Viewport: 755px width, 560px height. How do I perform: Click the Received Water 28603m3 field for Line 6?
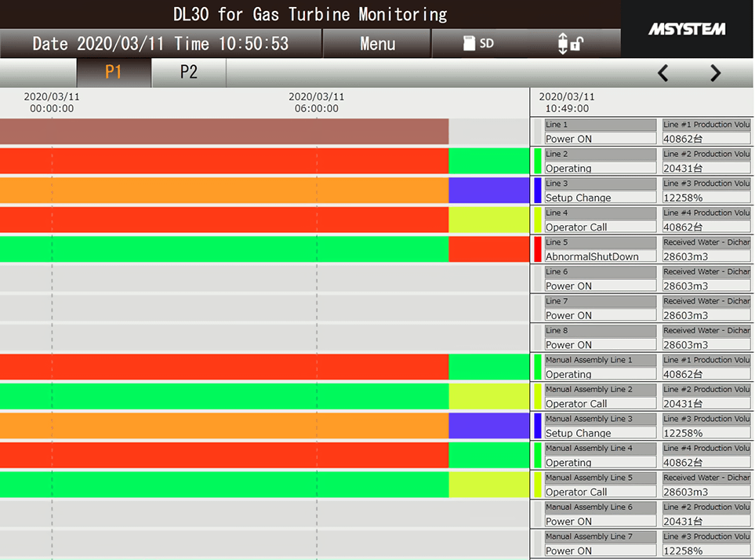[705, 285]
